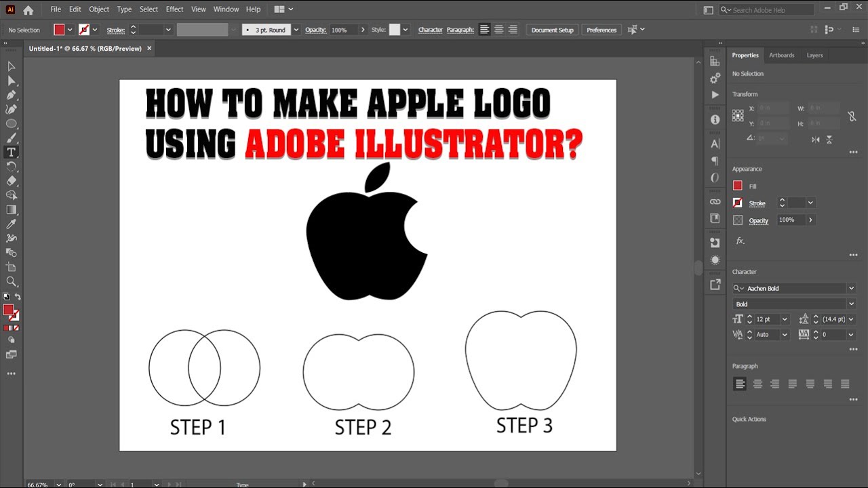Open Links panel icon in dock
868x488 pixels.
click(x=715, y=202)
